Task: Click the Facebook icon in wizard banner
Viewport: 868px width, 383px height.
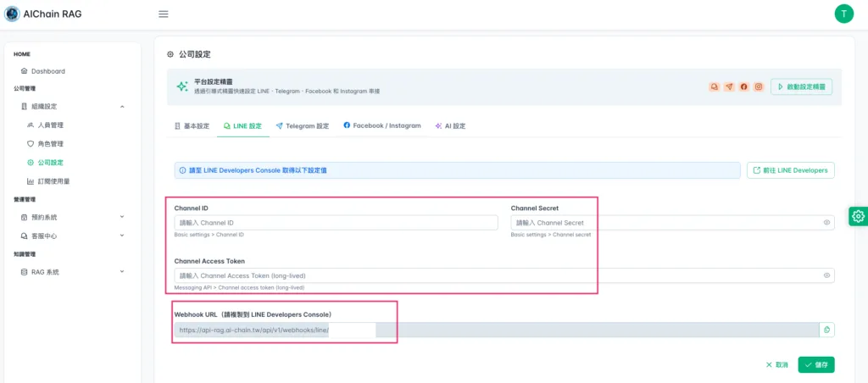Action: [743, 86]
